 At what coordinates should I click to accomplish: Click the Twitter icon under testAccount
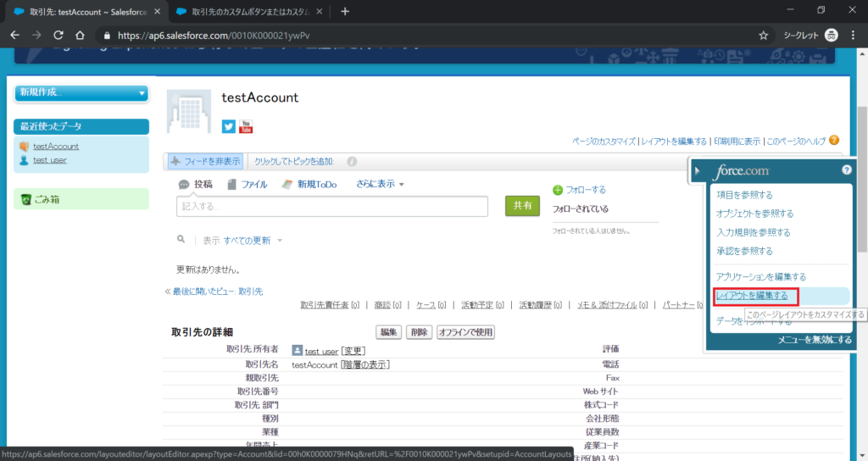228,127
